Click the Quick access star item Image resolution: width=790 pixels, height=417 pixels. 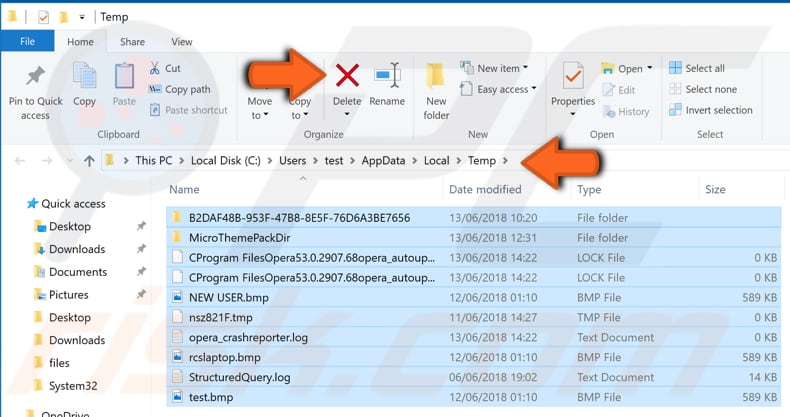(66, 203)
